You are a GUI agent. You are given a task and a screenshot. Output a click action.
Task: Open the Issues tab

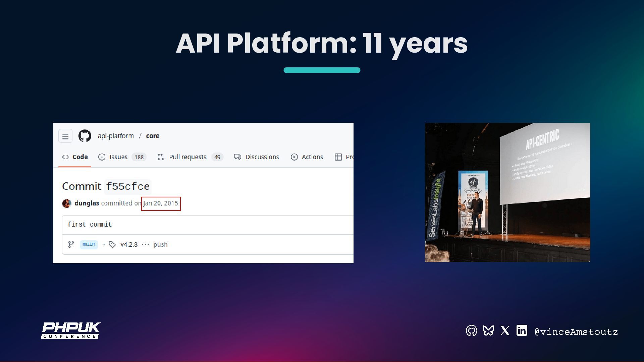pyautogui.click(x=118, y=157)
